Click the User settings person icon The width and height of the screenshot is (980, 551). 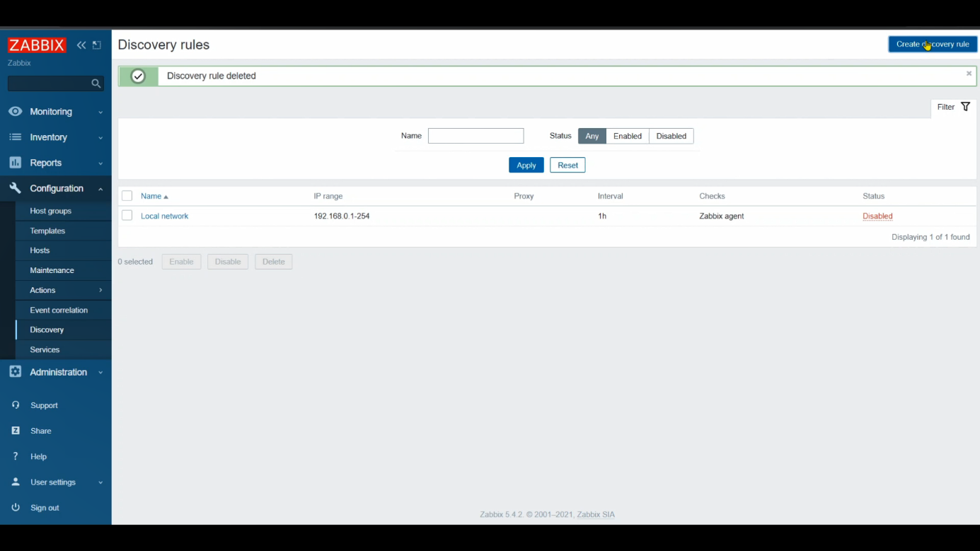click(x=16, y=482)
